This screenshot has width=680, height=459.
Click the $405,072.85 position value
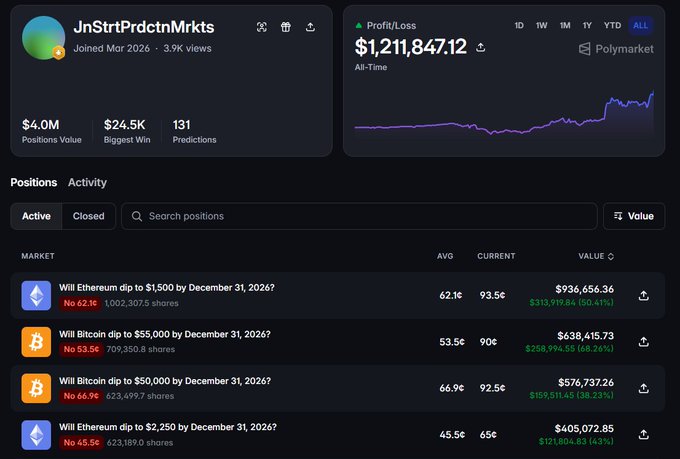point(584,429)
